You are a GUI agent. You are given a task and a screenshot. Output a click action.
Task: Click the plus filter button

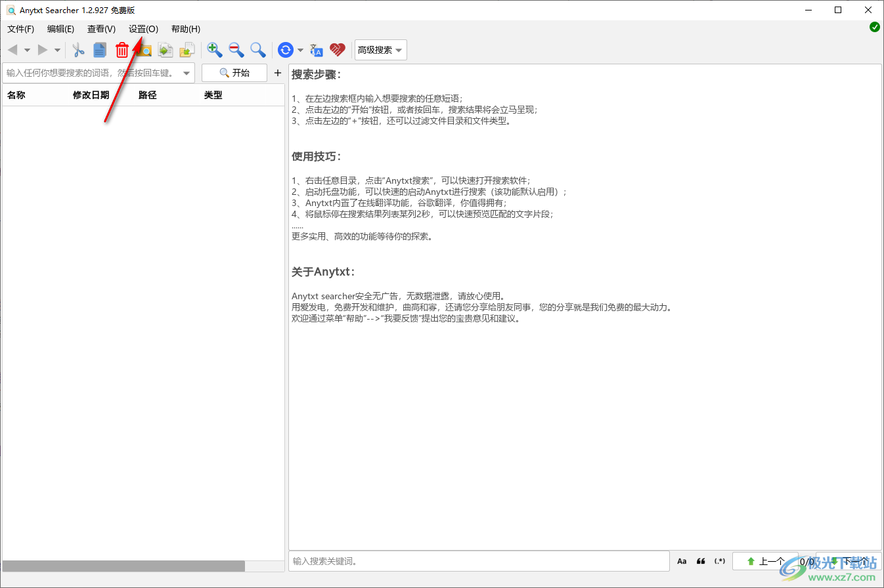click(278, 73)
